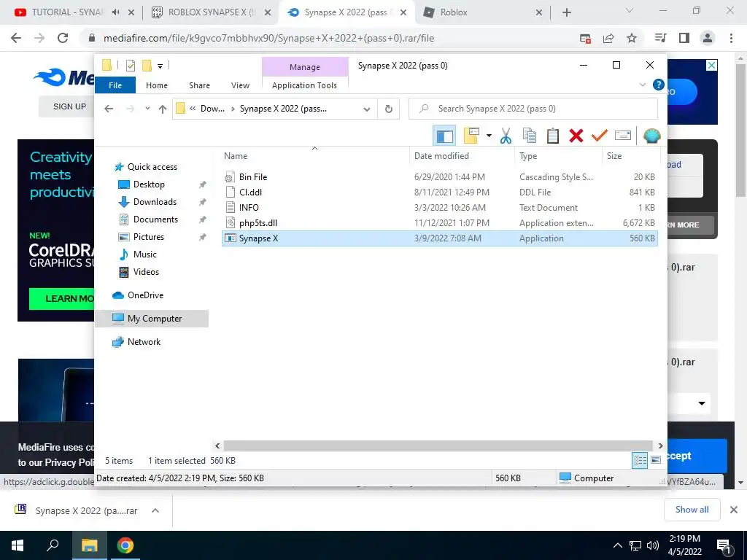Click the volume icon in system tray
Screen dimensions: 747x560
click(x=653, y=545)
